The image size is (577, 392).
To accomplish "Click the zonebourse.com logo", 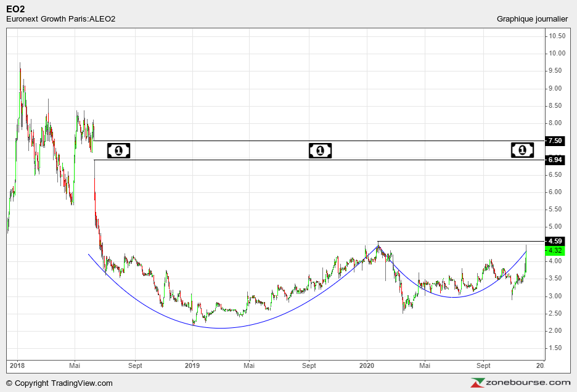I will coord(520,382).
